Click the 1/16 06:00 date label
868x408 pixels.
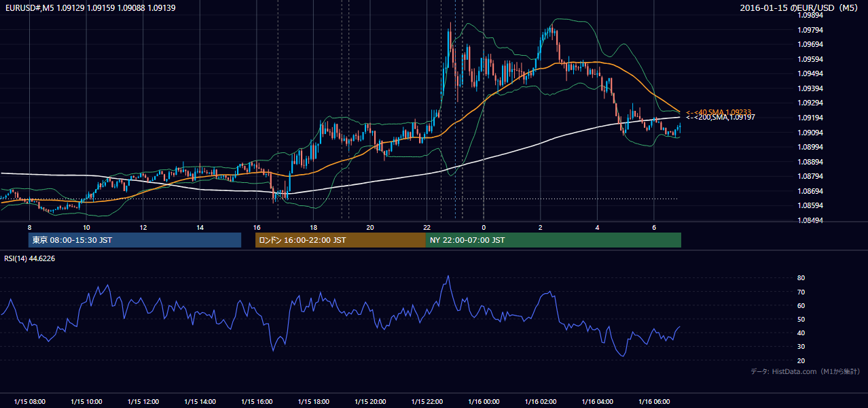[654, 402]
